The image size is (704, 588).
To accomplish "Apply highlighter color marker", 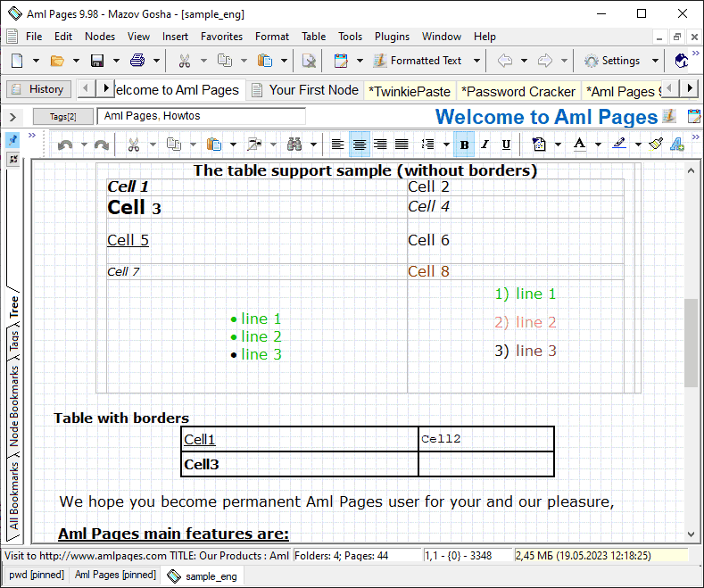I will (619, 145).
